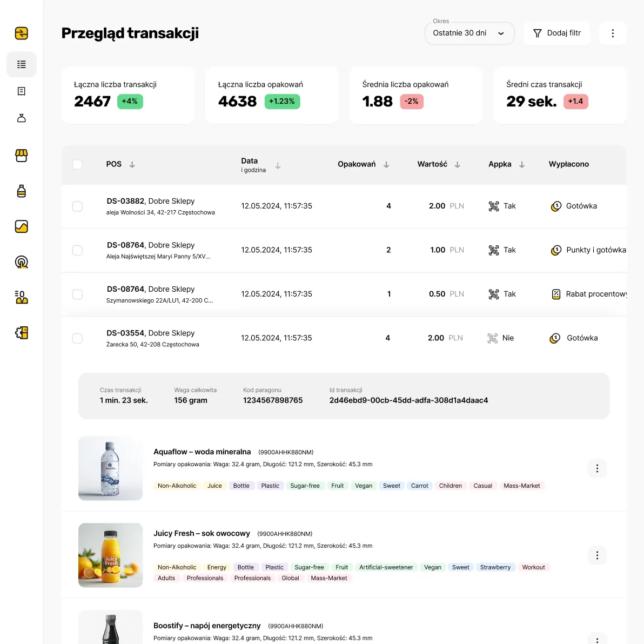Viewport: 644px width, 644px height.
Task: Click the Children tag under Aquaflow
Action: (x=450, y=486)
